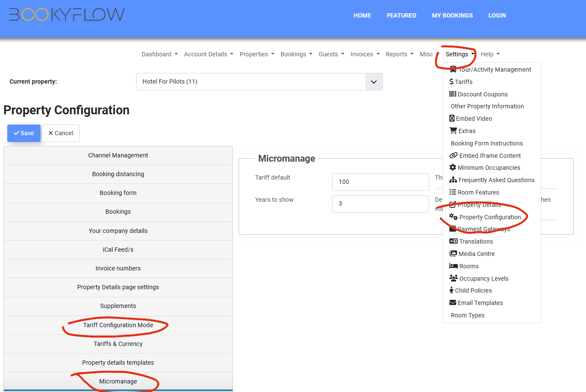Open MY BOOKINGS in the header
586x392 pixels.
click(452, 15)
